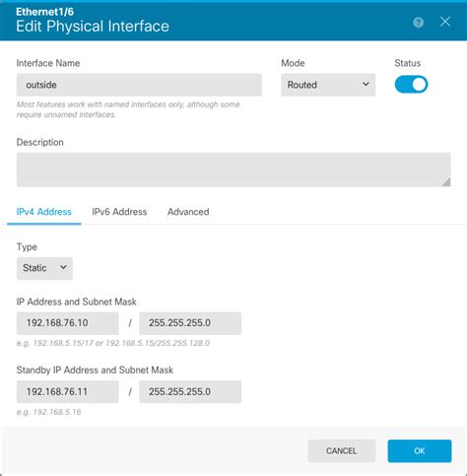The height and width of the screenshot is (476, 467).
Task: Click the Status label above the switch
Action: tap(407, 63)
